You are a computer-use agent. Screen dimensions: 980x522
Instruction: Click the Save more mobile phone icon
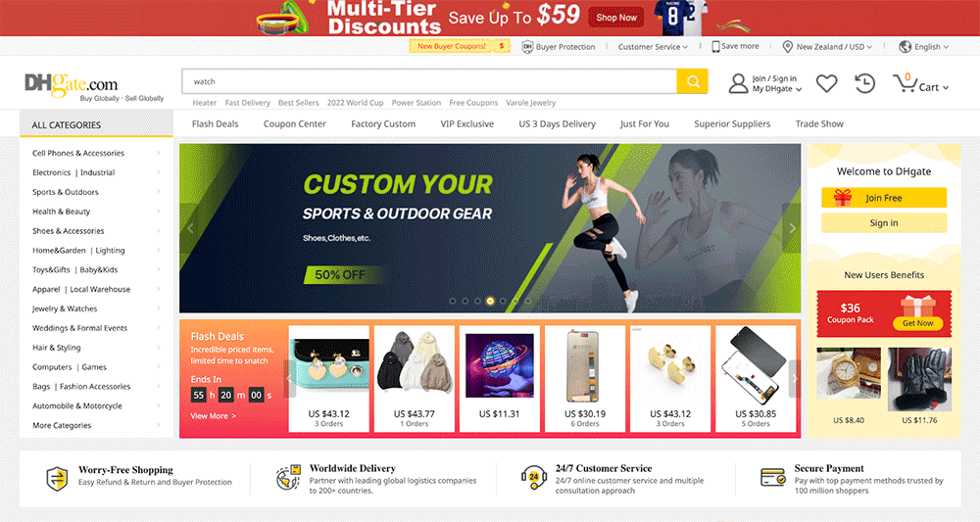coord(715,46)
